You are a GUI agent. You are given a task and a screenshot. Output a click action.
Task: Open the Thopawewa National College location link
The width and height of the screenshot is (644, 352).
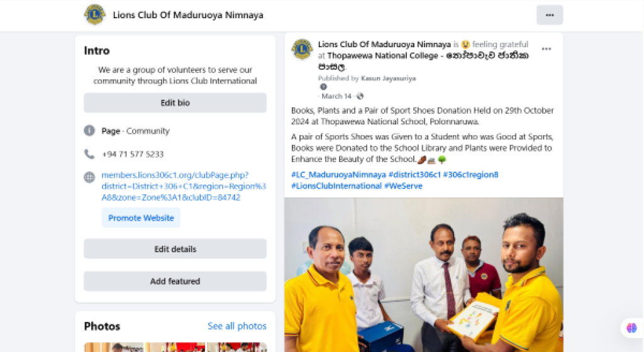coord(425,61)
